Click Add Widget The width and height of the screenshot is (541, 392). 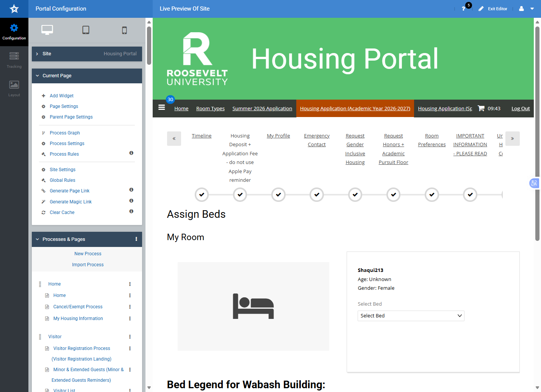click(x=62, y=96)
